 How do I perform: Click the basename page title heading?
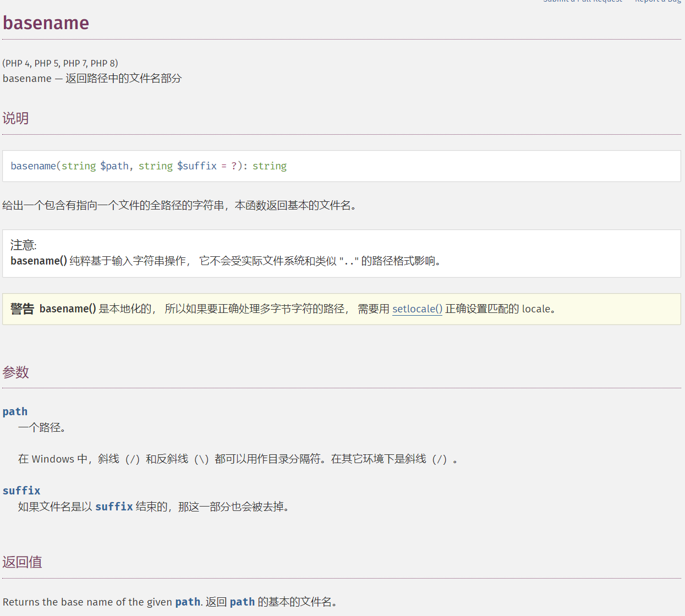coord(46,23)
